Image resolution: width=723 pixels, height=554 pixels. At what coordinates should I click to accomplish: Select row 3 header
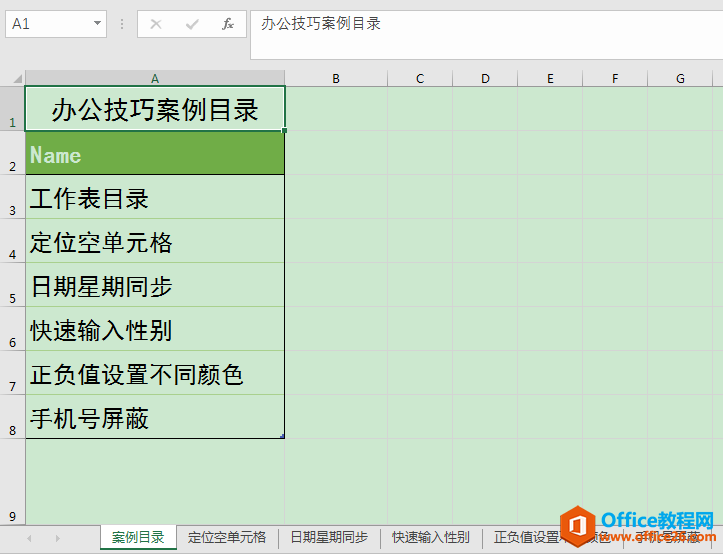12,197
